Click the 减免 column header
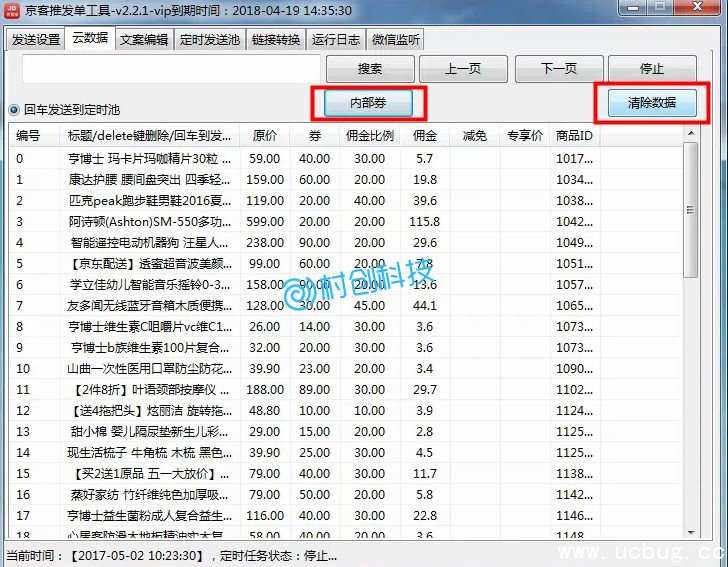 point(474,136)
